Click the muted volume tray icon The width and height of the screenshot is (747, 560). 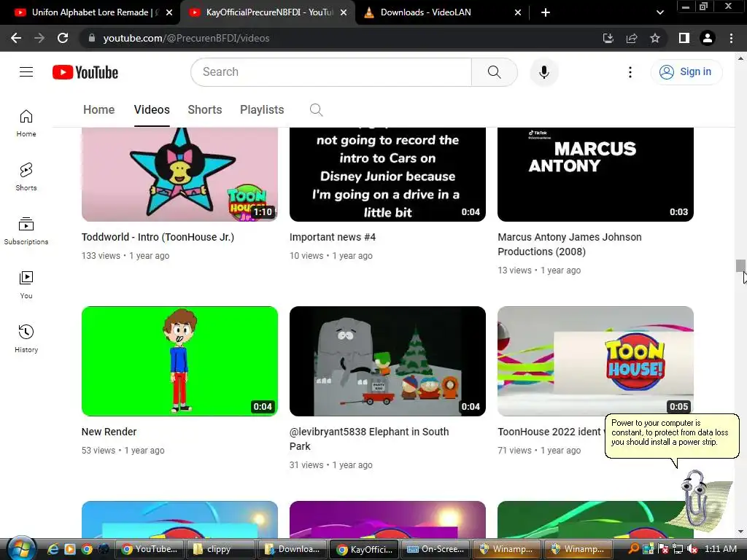pos(693,549)
